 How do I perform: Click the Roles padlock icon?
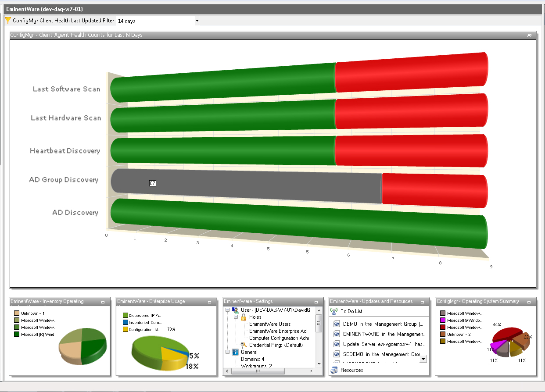click(x=244, y=317)
